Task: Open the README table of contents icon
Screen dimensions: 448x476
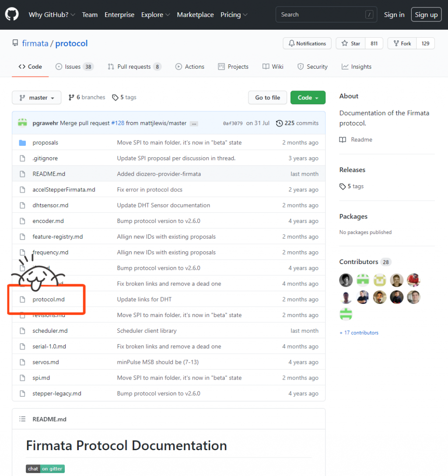Action: coord(22,419)
